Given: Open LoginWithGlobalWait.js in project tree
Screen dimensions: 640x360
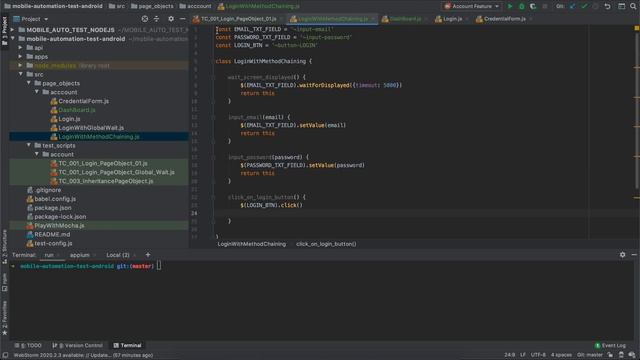Looking at the screenshot, I should point(91,128).
